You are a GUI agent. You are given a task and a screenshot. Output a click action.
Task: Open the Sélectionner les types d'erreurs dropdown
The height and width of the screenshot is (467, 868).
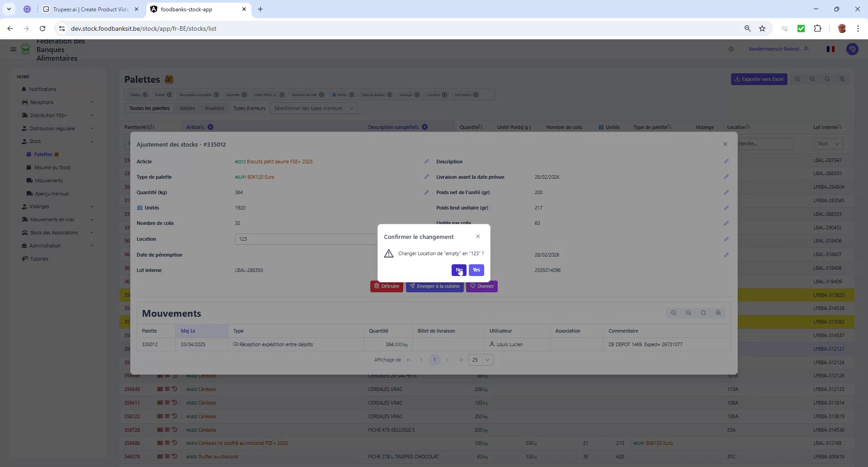(313, 108)
